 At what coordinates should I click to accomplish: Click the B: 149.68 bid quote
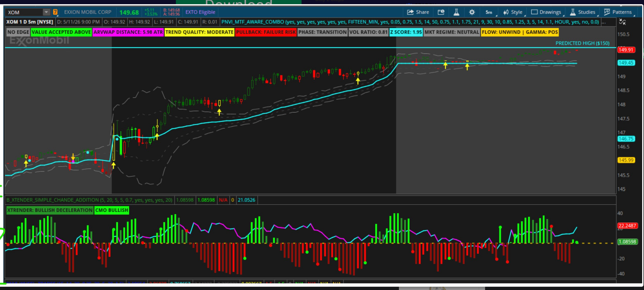(172, 10)
